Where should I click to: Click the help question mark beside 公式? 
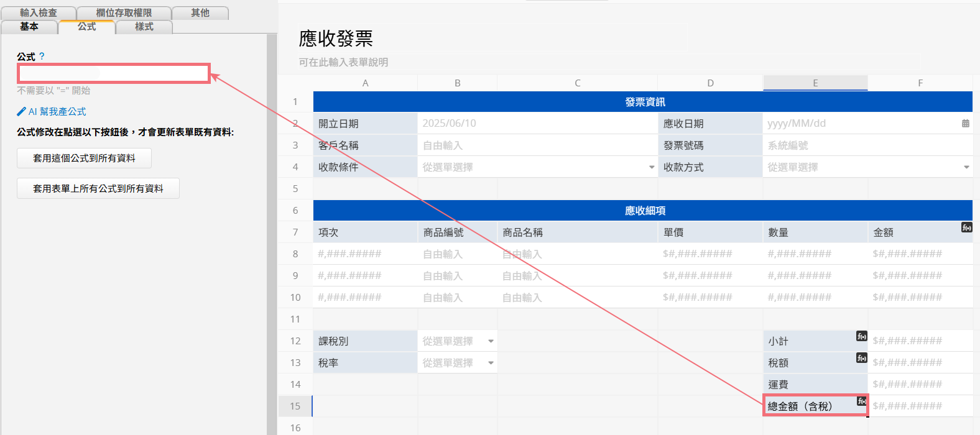point(42,56)
